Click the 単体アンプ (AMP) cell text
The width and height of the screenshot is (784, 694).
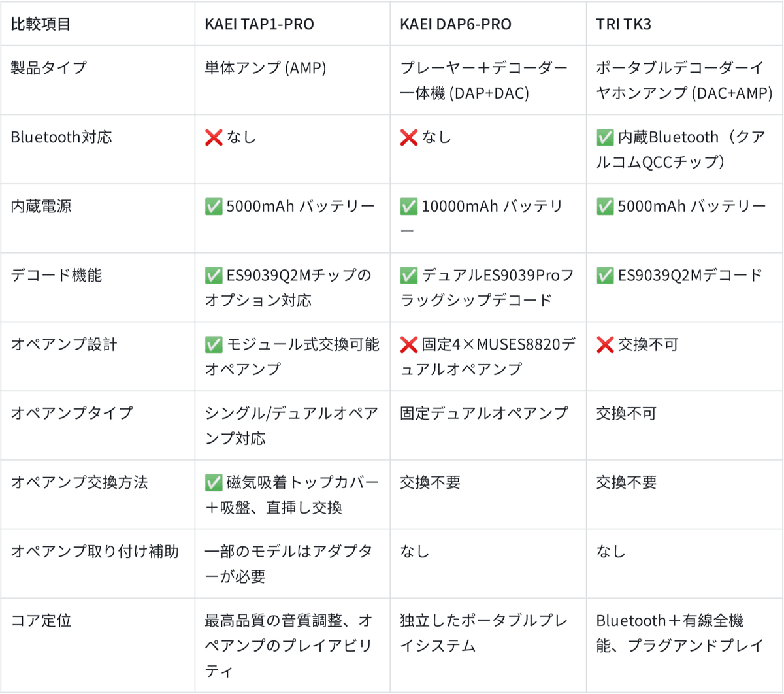[265, 68]
